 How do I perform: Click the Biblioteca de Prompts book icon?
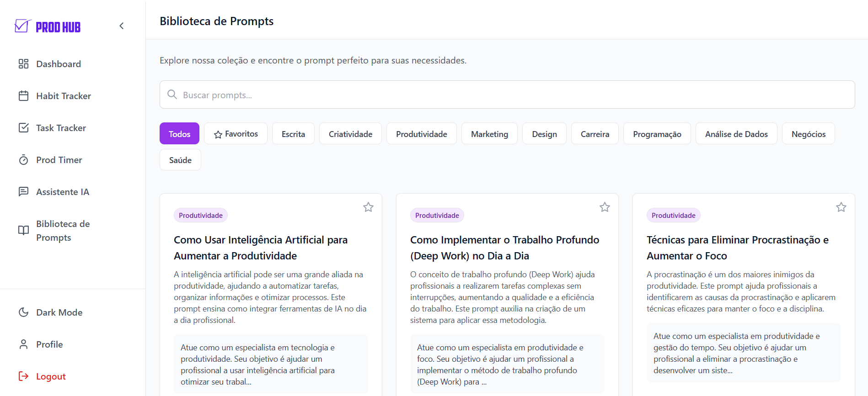tap(23, 231)
